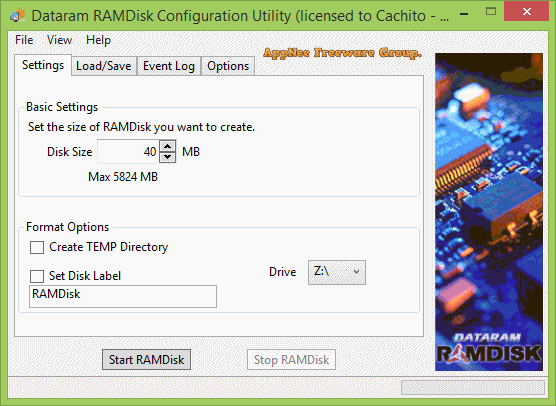This screenshot has width=556, height=406.
Task: Switch to the Options tab
Action: 228,66
